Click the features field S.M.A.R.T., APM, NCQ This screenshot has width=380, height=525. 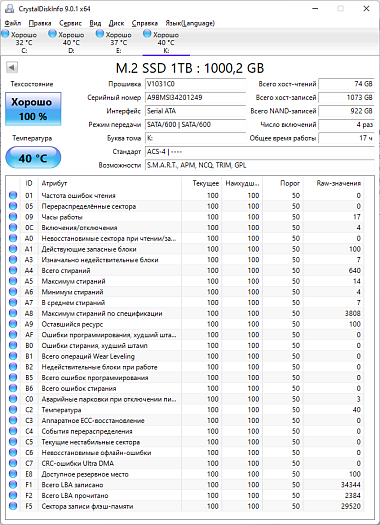point(259,165)
